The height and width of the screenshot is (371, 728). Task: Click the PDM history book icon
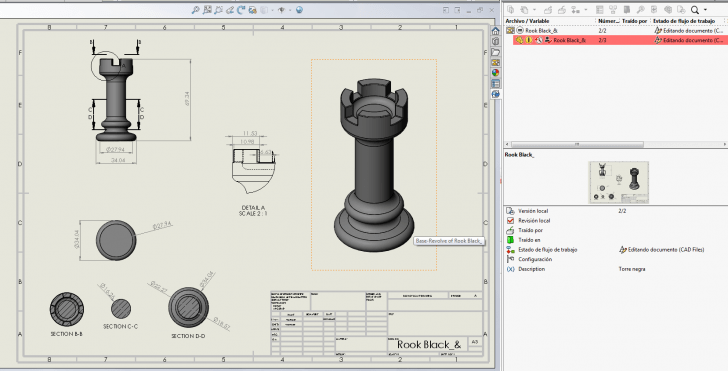tap(627, 9)
